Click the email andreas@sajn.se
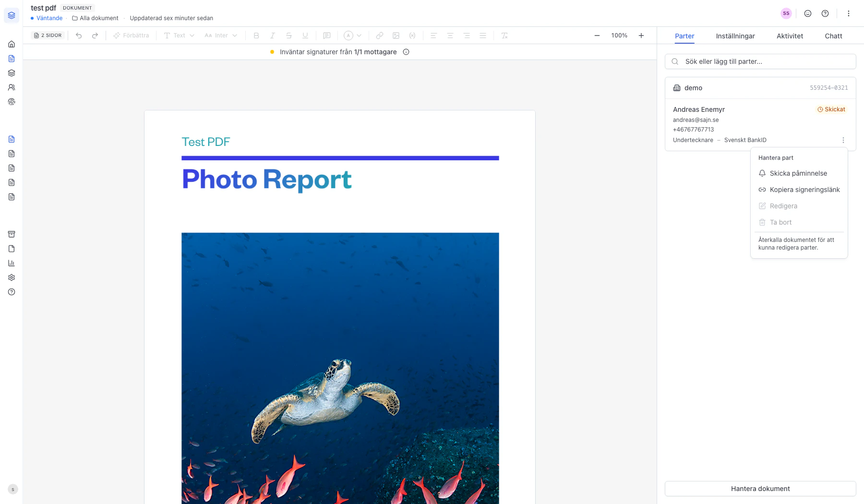The width and height of the screenshot is (864, 504). 696,120
